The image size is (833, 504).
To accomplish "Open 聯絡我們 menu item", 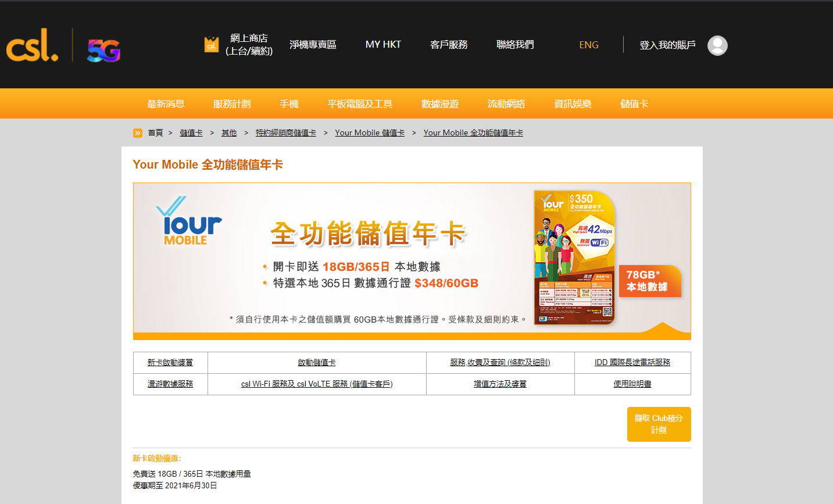I will [x=515, y=45].
